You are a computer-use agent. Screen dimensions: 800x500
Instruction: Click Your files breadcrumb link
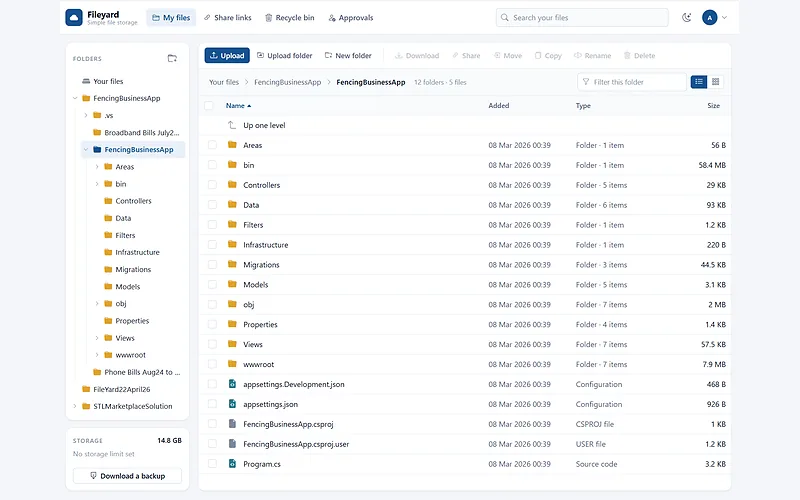pyautogui.click(x=223, y=82)
